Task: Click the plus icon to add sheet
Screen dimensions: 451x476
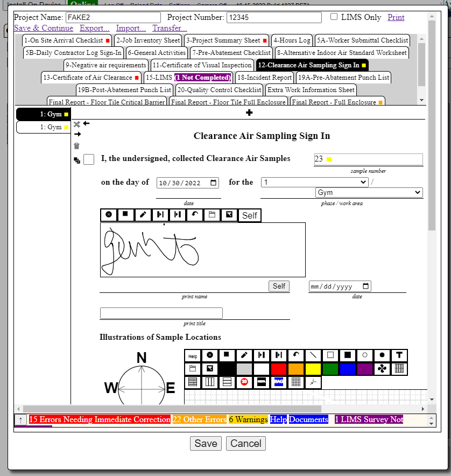Action: pos(249,113)
